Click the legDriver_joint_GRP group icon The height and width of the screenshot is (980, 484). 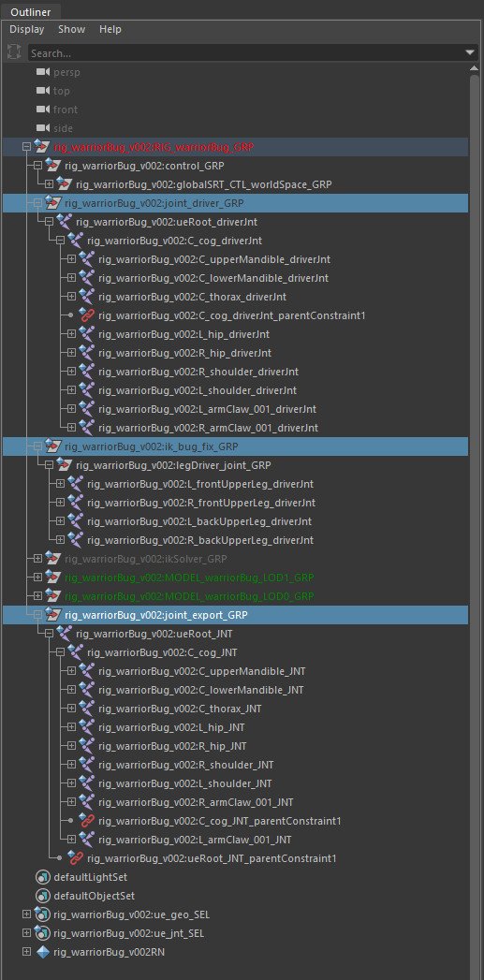(64, 465)
